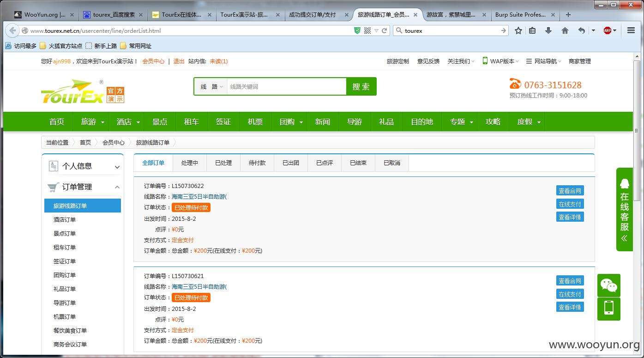Open the 网站导航 dropdown

[x=544, y=61]
